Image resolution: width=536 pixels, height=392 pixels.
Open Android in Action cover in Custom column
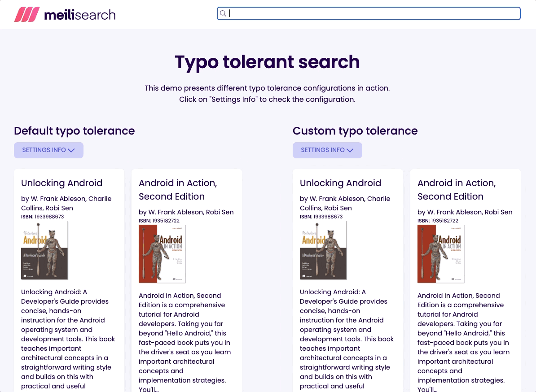pyautogui.click(x=441, y=254)
